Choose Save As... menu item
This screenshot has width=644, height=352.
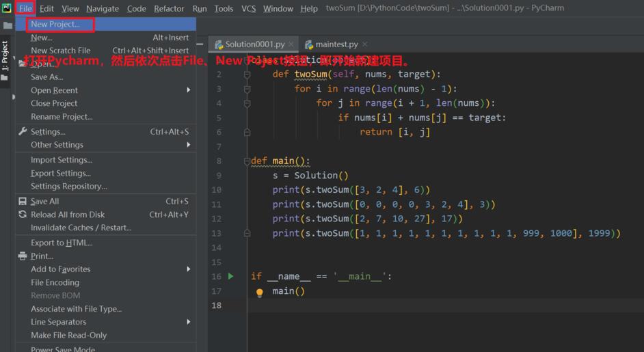click(x=105, y=77)
